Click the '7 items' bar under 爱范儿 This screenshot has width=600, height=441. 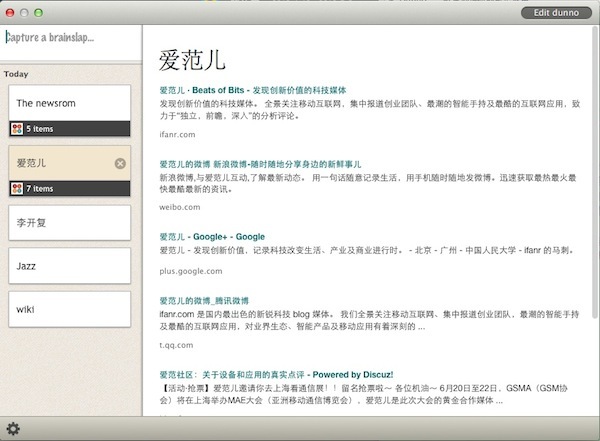pyautogui.click(x=68, y=188)
